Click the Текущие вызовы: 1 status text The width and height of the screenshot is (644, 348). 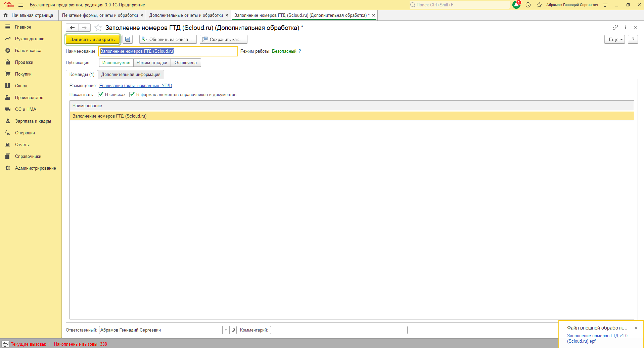(x=31, y=344)
